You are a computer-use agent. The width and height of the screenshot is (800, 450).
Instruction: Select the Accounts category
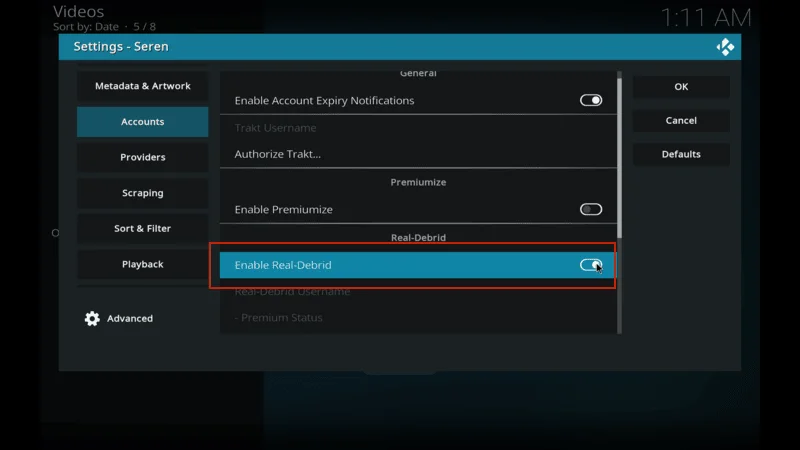tap(142, 121)
